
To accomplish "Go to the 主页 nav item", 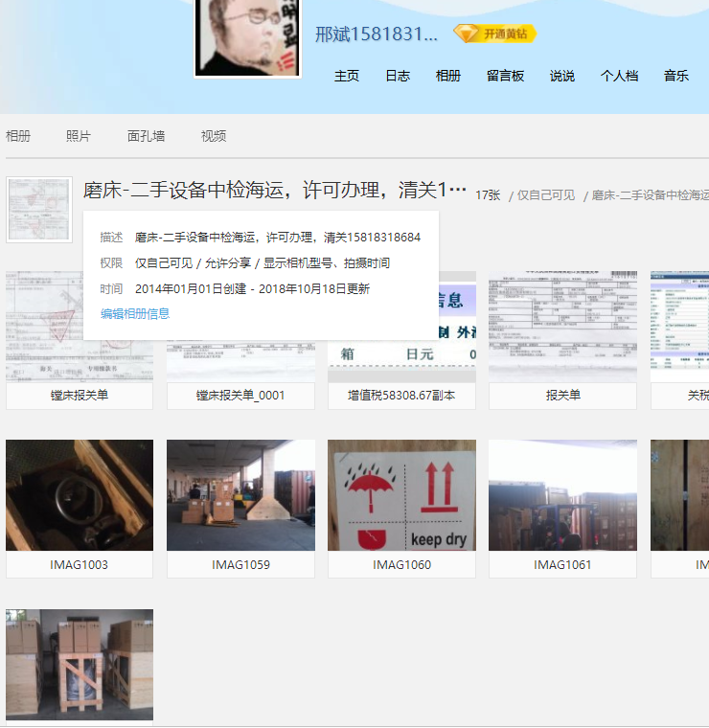I will pos(347,76).
